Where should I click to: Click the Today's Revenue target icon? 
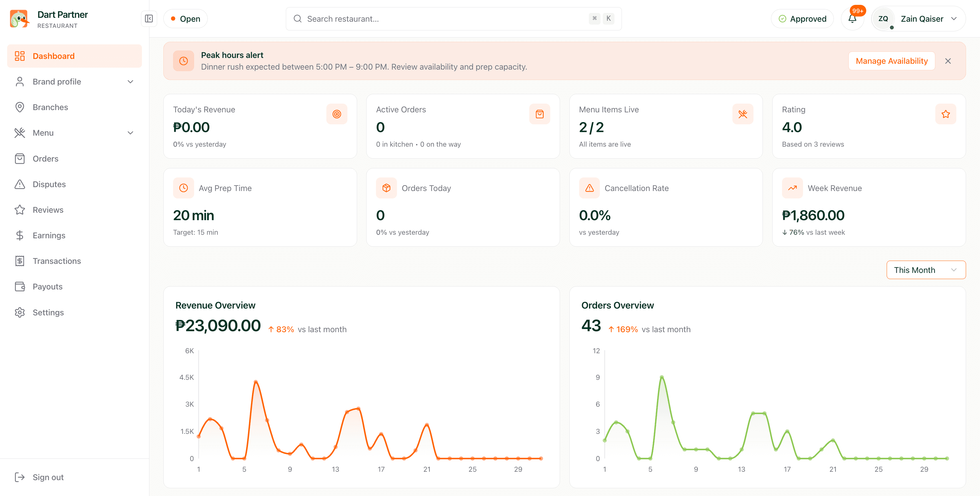point(337,114)
